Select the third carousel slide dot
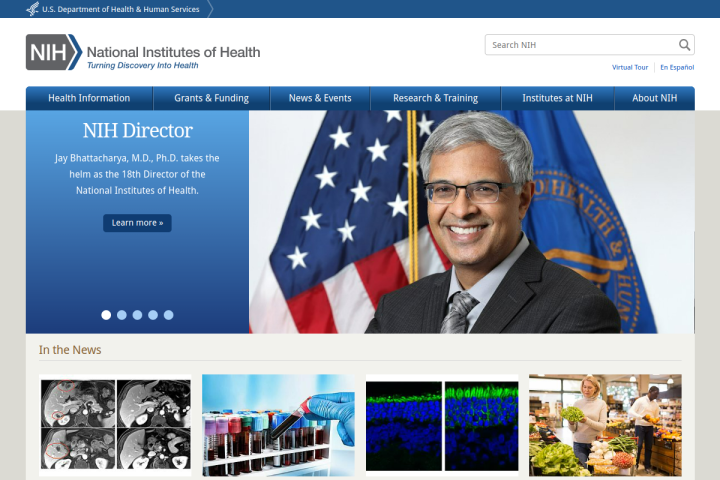The image size is (720, 480). click(x=137, y=315)
